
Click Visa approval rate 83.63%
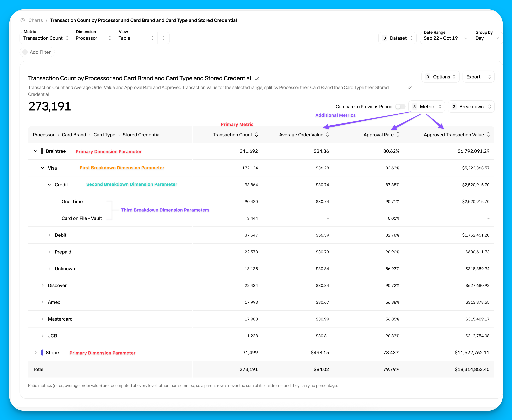pos(392,168)
